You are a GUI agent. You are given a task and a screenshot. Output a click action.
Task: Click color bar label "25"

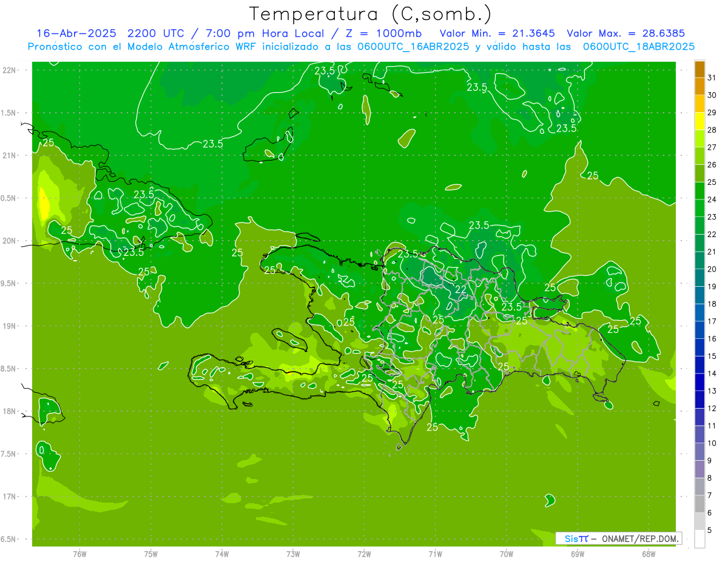click(x=712, y=182)
